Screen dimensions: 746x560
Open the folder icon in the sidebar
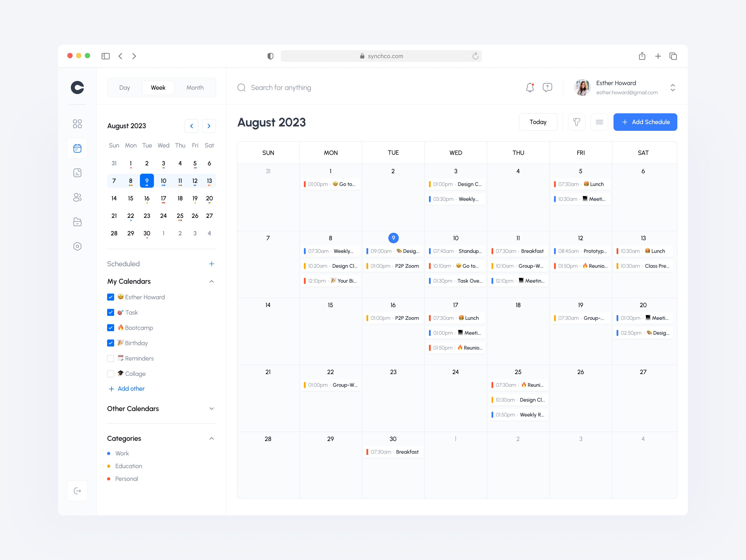coord(77,222)
